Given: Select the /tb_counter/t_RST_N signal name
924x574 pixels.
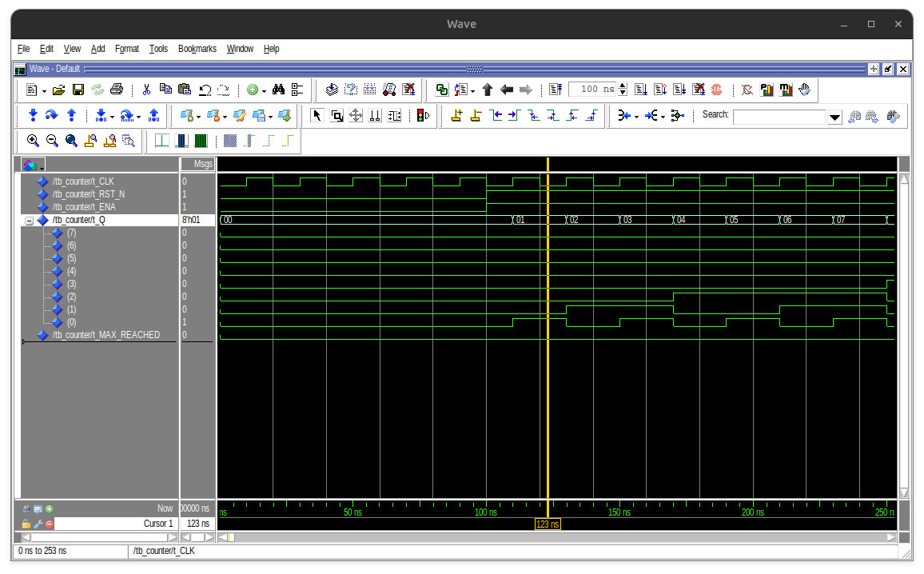Looking at the screenshot, I should [x=88, y=194].
